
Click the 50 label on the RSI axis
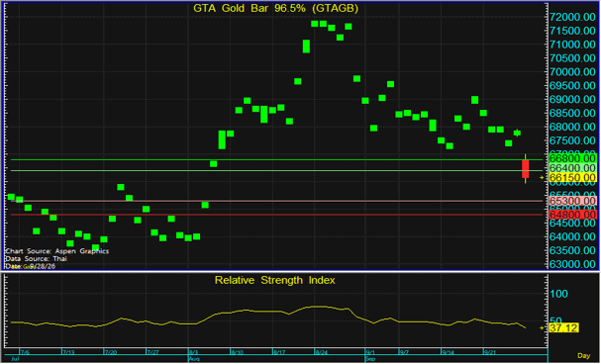(x=555, y=319)
